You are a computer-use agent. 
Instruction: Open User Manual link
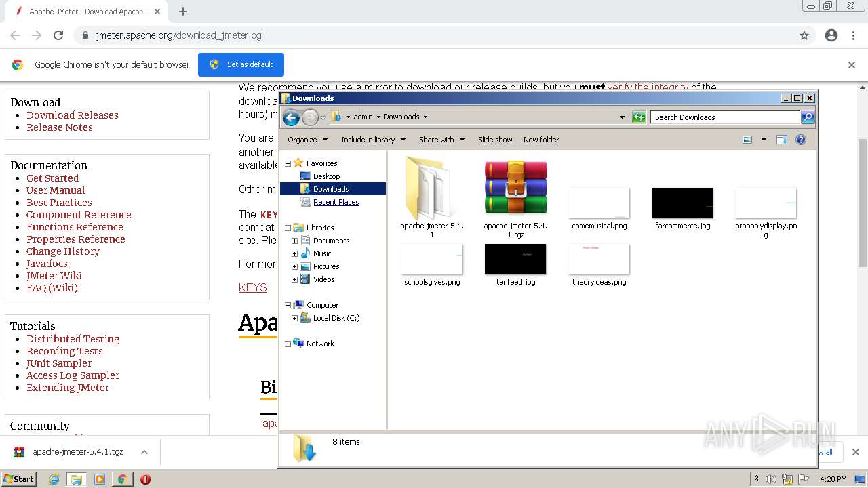tap(56, 190)
